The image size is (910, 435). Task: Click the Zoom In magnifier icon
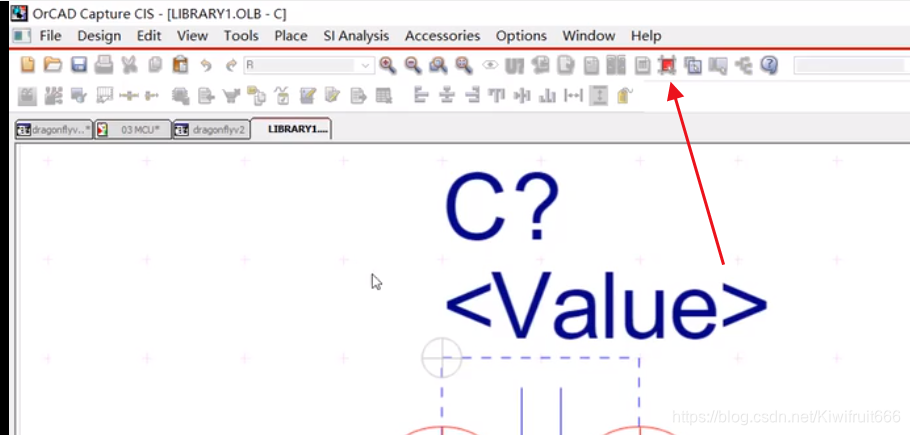coord(387,65)
